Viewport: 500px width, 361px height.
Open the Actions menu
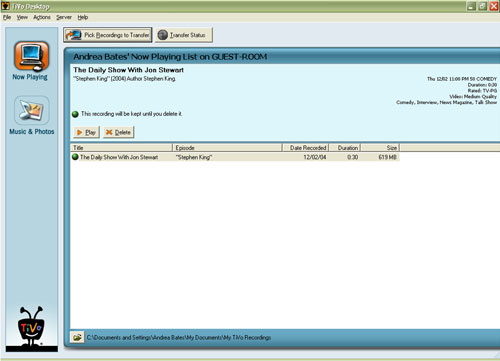(x=42, y=17)
